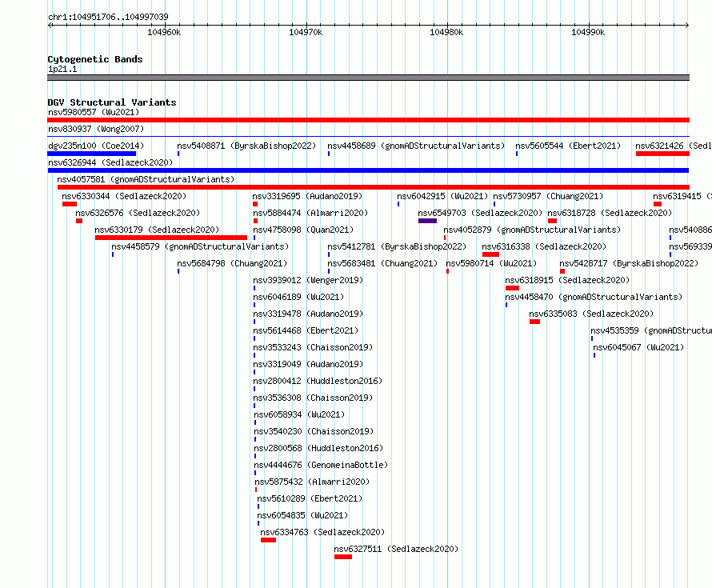
Task: Select nsv3319478 (Audano2019) variant
Action: [x=308, y=314]
